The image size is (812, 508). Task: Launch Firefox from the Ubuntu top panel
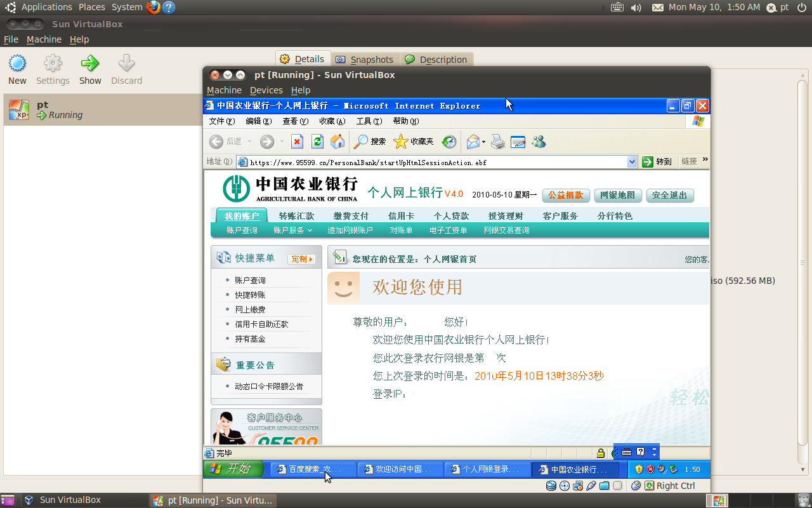(x=153, y=7)
